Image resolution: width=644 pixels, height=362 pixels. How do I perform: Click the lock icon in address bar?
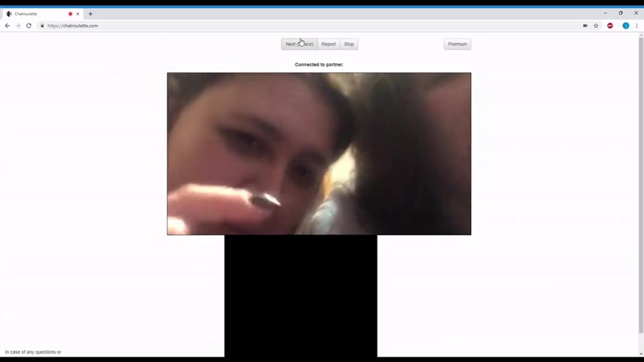tap(42, 26)
